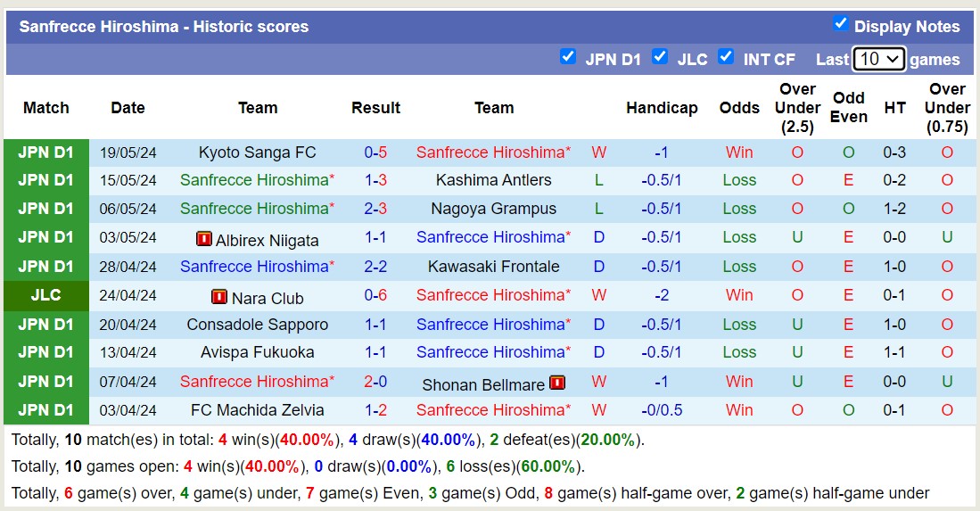Click red card icon beside Nara Club
The image size is (980, 511).
[219, 297]
